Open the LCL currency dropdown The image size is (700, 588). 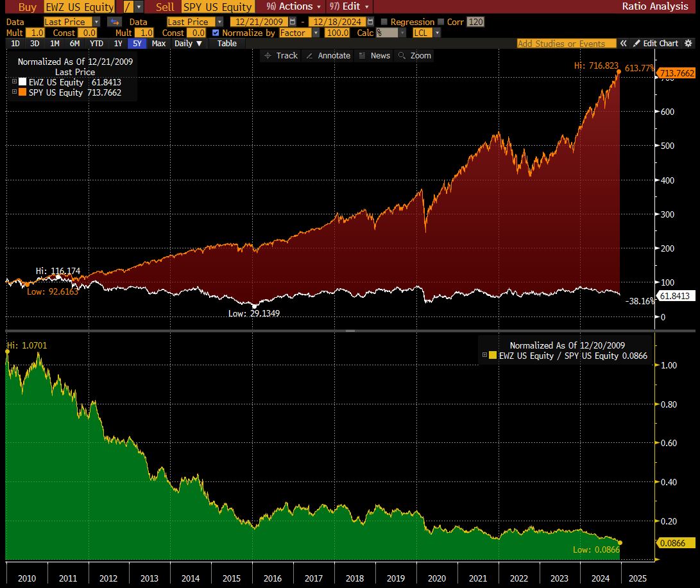[437, 33]
